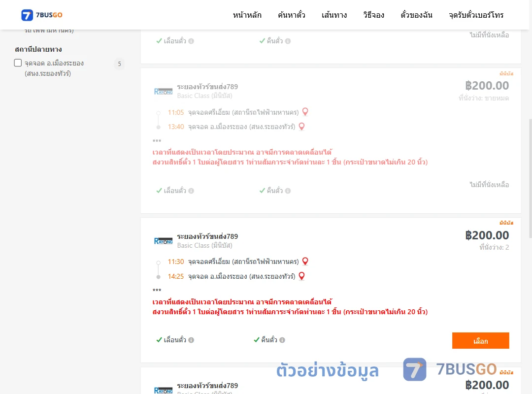This screenshot has height=394, width=532.
Task: Click the 13:40 arrival time text
Action: [x=176, y=127]
